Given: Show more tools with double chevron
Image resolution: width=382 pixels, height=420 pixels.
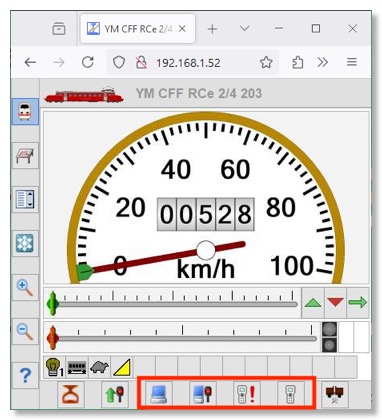Looking at the screenshot, I should (x=323, y=62).
